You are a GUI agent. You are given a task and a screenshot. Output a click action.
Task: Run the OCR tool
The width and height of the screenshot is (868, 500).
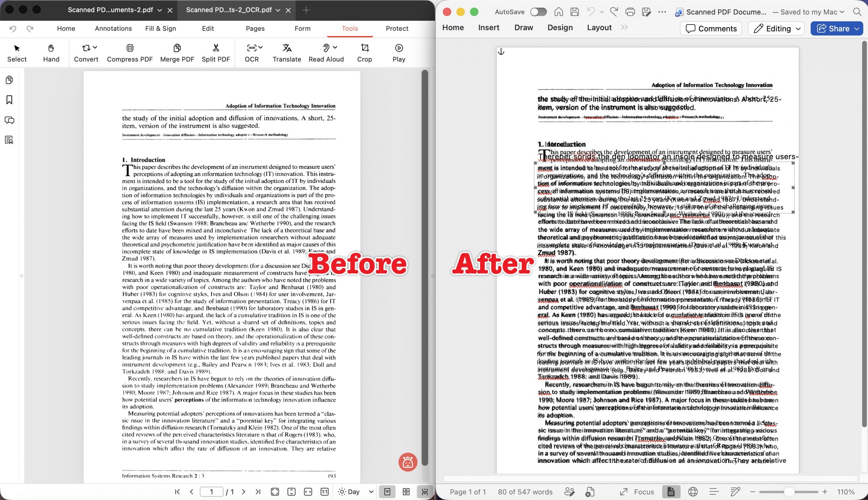pyautogui.click(x=252, y=53)
